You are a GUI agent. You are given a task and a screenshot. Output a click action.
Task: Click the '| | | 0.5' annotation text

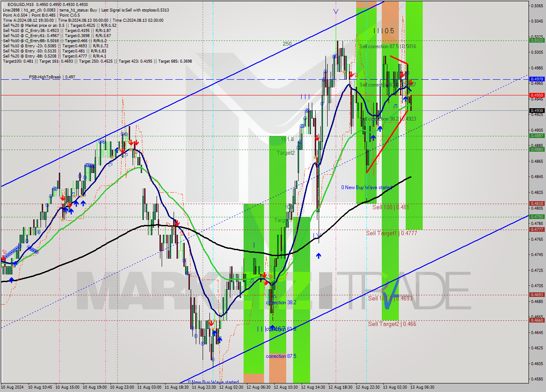click(x=383, y=31)
